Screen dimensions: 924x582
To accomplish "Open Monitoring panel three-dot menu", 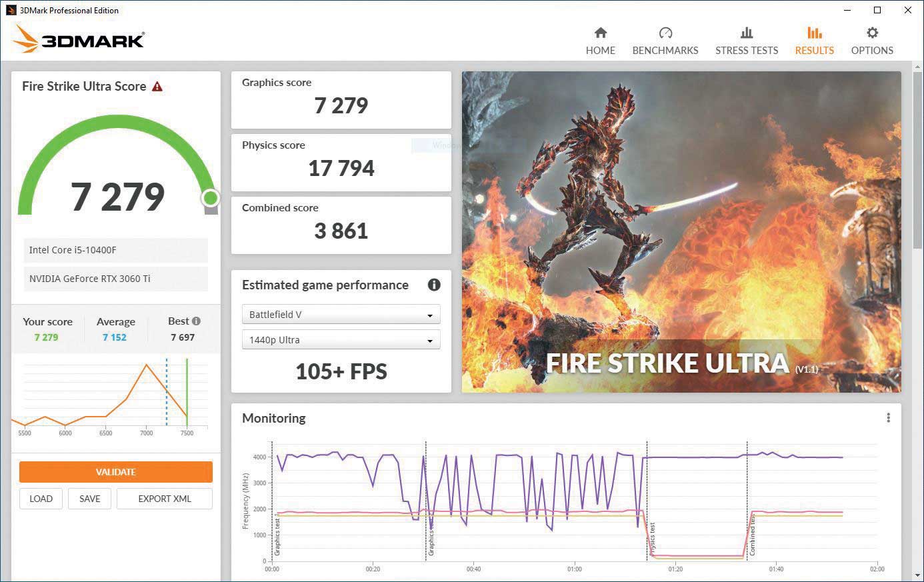I will 888,418.
